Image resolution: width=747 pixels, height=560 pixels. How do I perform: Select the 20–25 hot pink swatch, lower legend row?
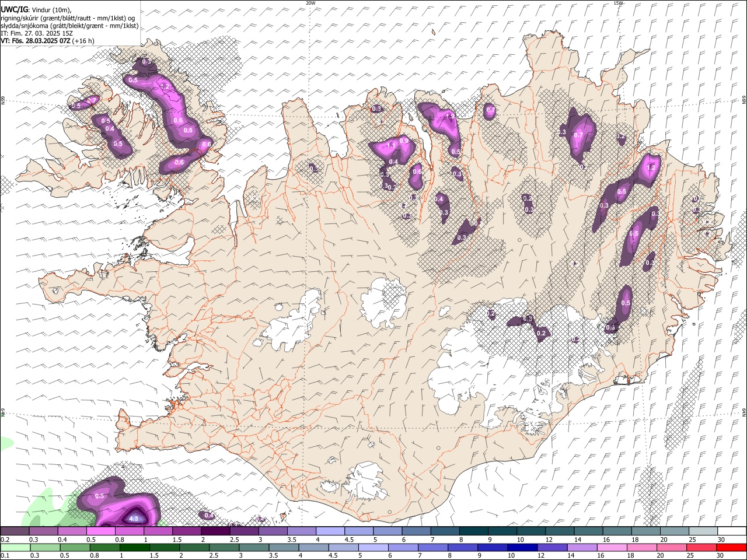(x=671, y=547)
